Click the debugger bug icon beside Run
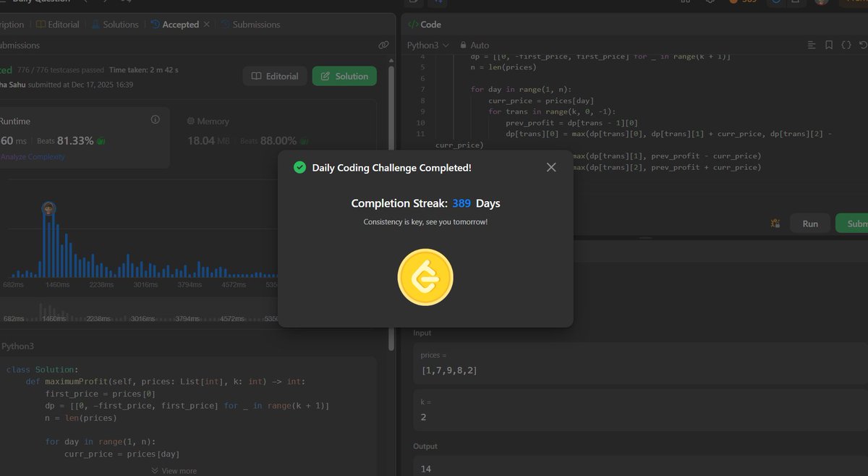Viewport: 868px width, 476px height. click(775, 224)
